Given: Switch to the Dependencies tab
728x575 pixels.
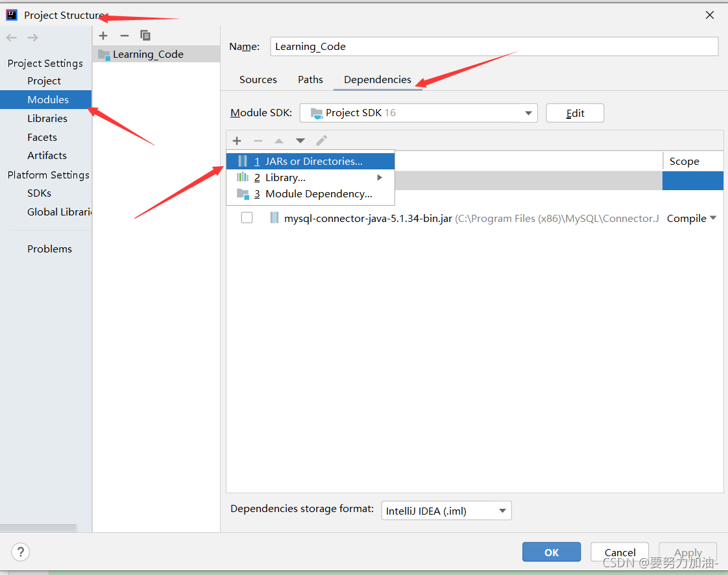Looking at the screenshot, I should (378, 79).
